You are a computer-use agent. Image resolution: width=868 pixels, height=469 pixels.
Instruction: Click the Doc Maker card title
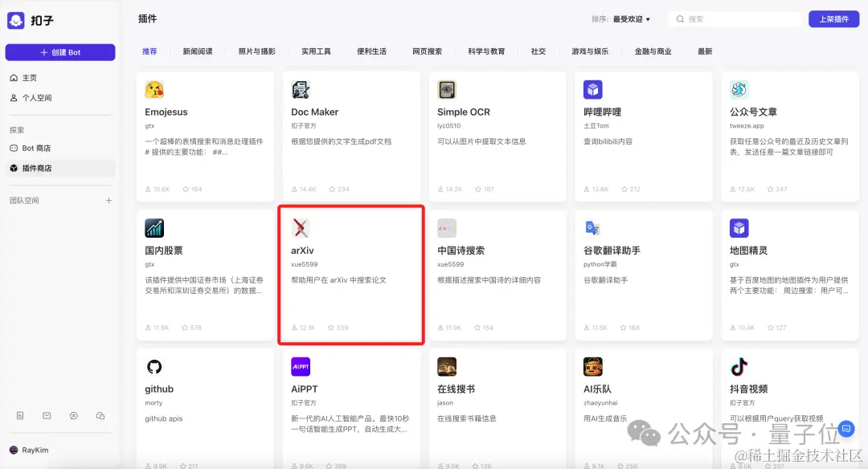pos(314,112)
